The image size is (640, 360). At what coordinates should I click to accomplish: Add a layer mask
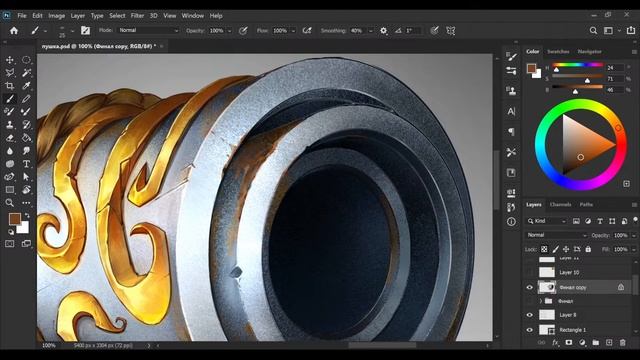click(569, 342)
